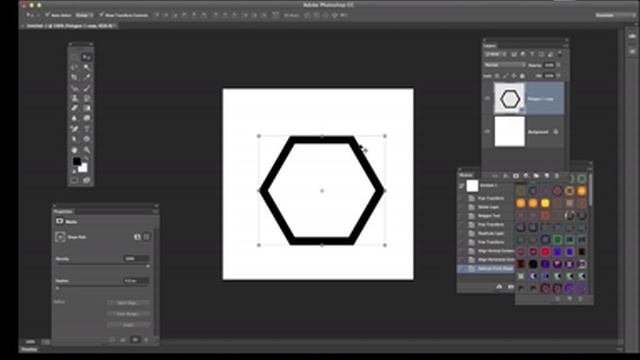Screen dimensions: 640x360
Task: Select the Lasso tool
Action: pyautogui.click(x=75, y=67)
